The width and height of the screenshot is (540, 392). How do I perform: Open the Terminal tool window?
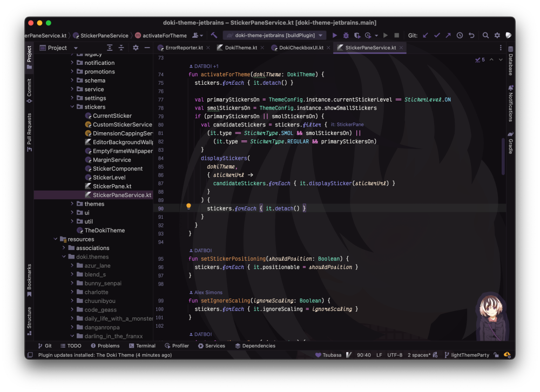point(142,346)
